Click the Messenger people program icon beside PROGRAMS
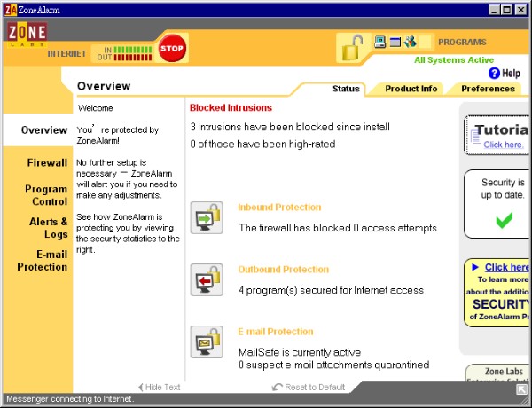 (x=410, y=42)
